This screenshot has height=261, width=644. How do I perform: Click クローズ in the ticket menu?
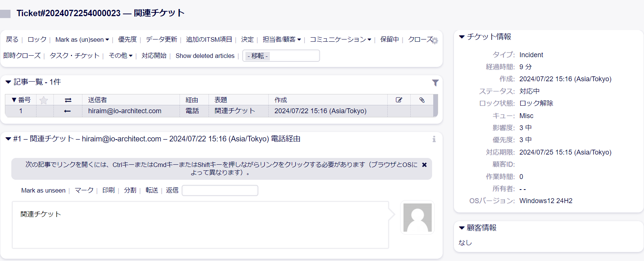click(x=420, y=39)
